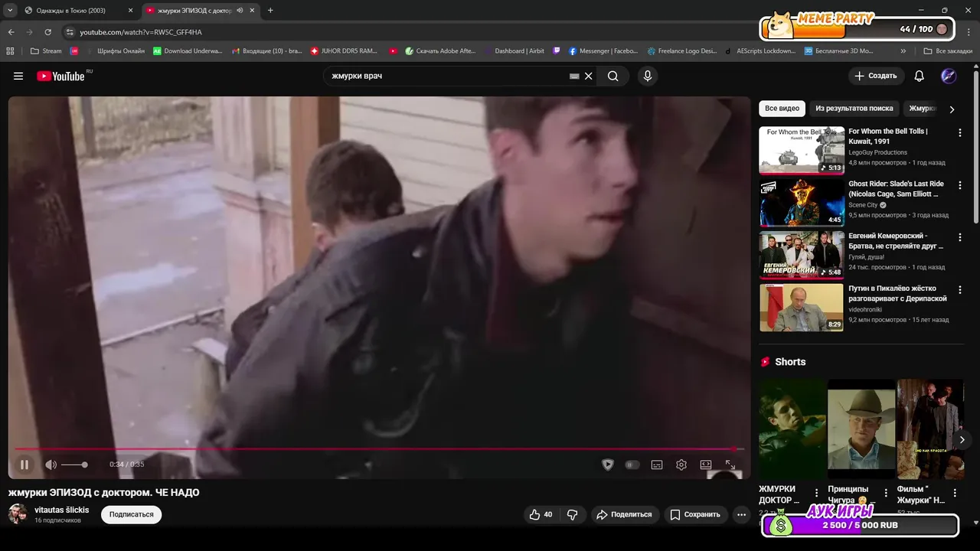Open options menu for Ghost Rider video

pos(960,185)
